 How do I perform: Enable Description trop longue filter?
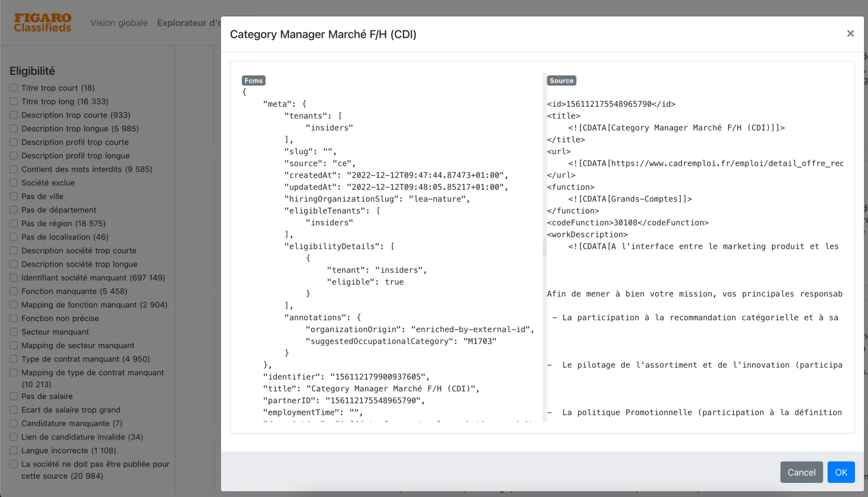pyautogui.click(x=14, y=128)
